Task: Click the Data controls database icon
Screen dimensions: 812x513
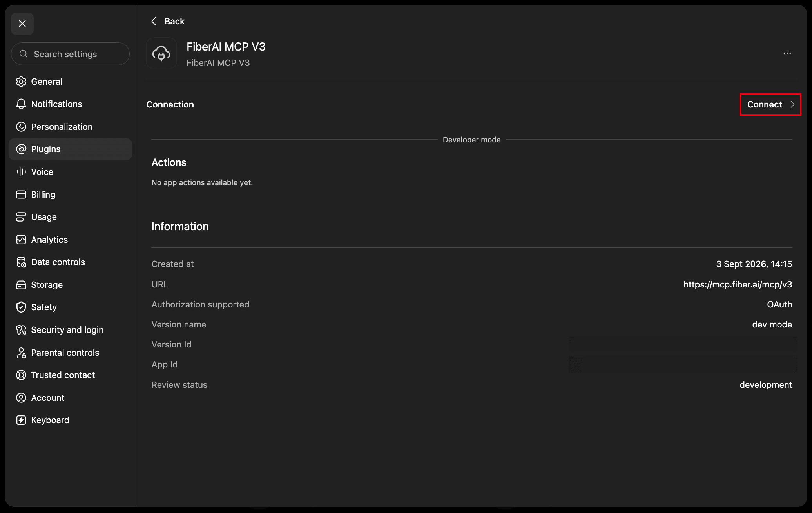Action: point(21,262)
